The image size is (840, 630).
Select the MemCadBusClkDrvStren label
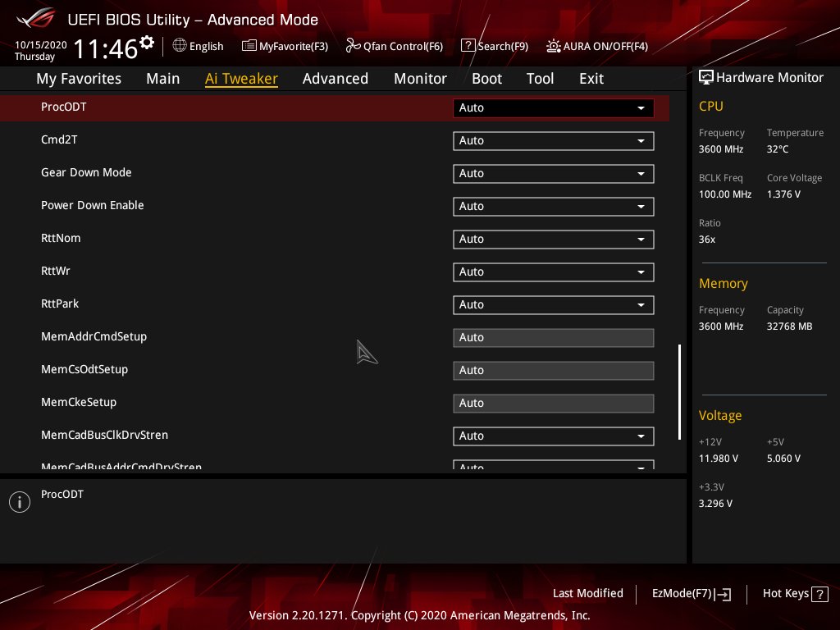click(x=104, y=435)
